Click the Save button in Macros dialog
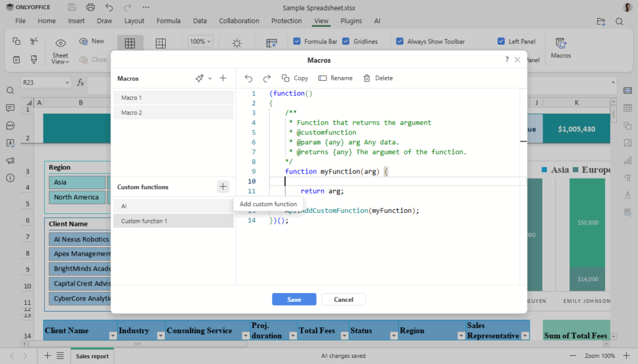The width and height of the screenshot is (638, 364). pos(293,299)
